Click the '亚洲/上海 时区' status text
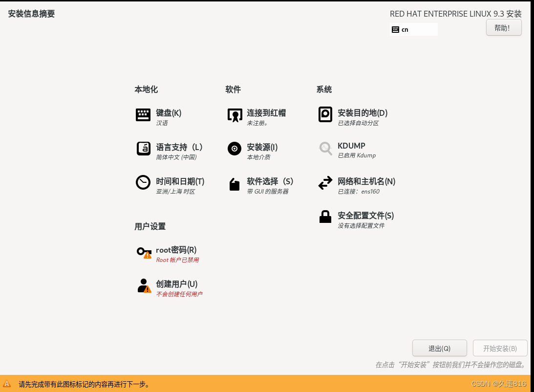 click(175, 192)
